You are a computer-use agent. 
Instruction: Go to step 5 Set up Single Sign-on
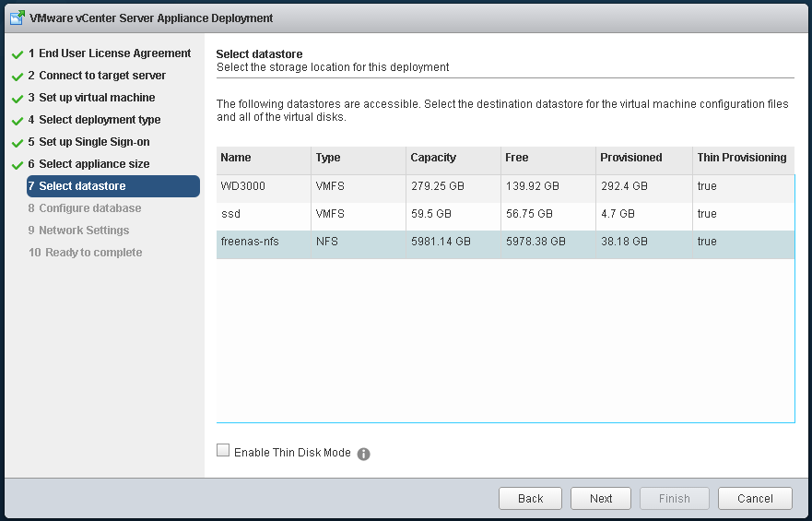[89, 142]
